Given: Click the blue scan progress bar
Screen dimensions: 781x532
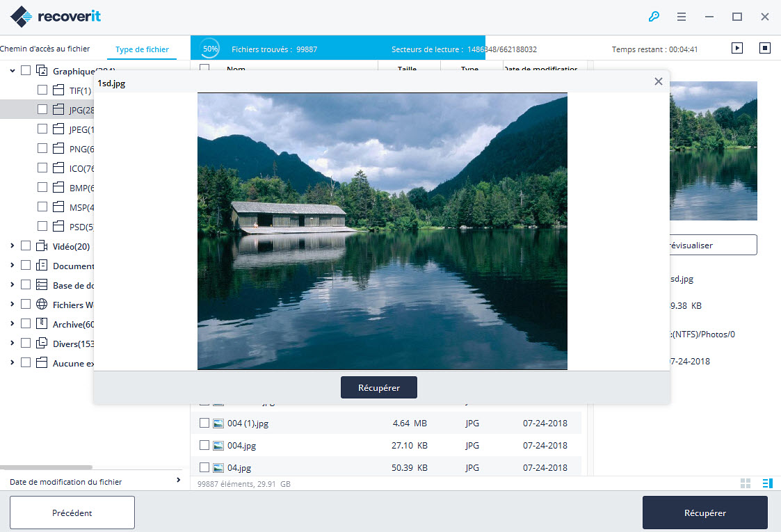Looking at the screenshot, I should click(338, 48).
